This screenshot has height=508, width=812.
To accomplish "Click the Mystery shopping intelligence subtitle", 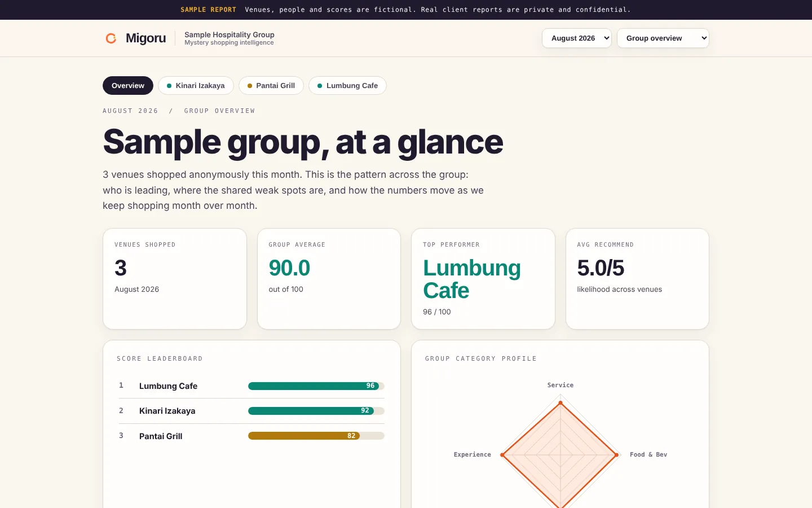I will [x=229, y=43].
